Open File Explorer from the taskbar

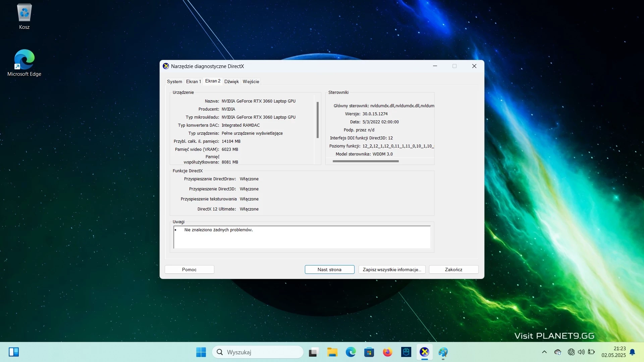tap(332, 352)
